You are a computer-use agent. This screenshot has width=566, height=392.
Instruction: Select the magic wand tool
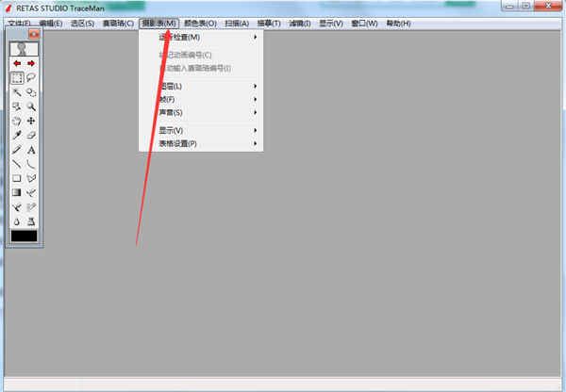pyautogui.click(x=17, y=92)
